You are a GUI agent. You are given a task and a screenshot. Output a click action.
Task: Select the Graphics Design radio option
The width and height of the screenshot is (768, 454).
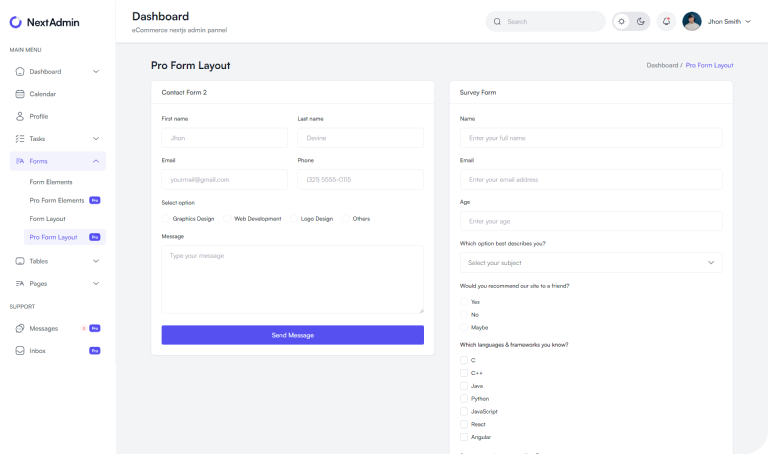(x=166, y=218)
